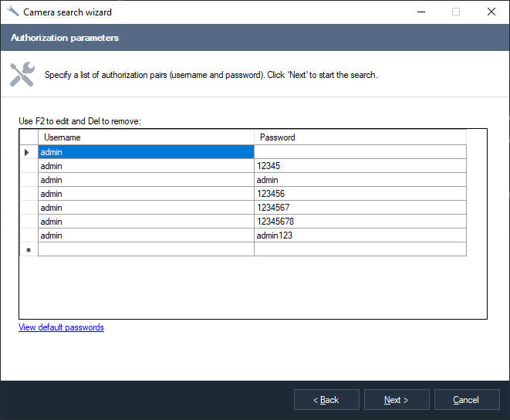Click the Next button
Image resolution: width=510 pixels, height=420 pixels.
pos(396,400)
